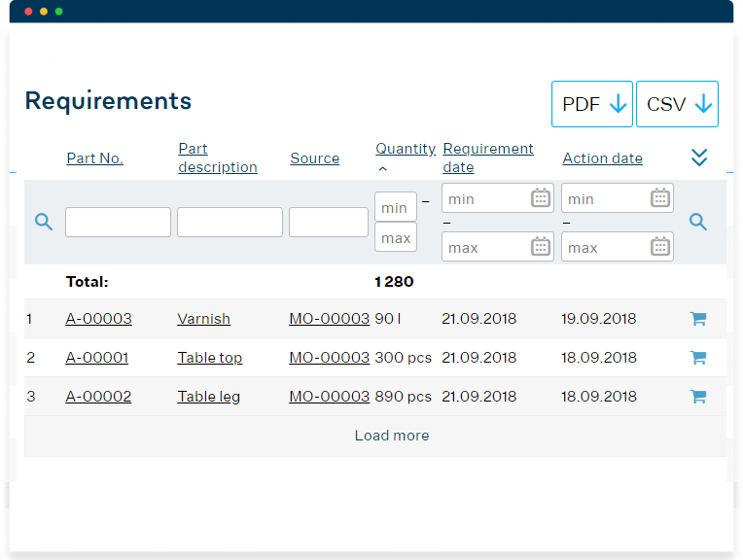743x560 pixels.
Task: Load more requirement rows
Action: (x=391, y=436)
